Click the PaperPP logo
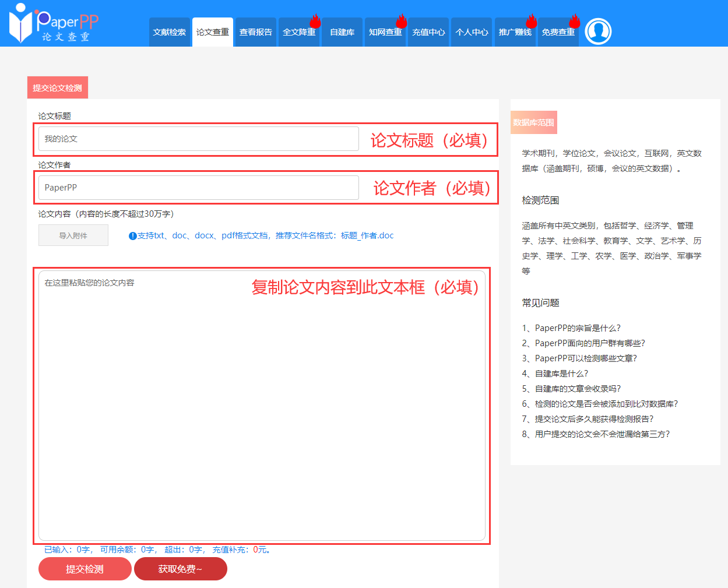The height and width of the screenshot is (588, 728). coord(54,23)
